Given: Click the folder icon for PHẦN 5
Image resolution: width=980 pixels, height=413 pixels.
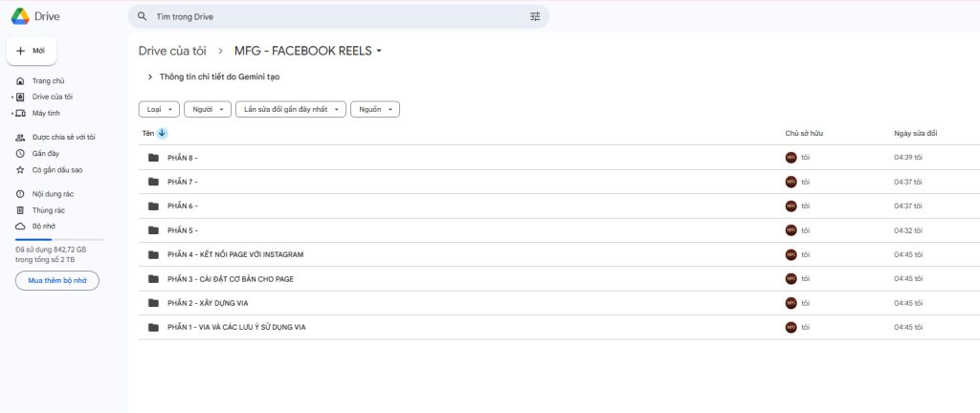Looking at the screenshot, I should (152, 230).
